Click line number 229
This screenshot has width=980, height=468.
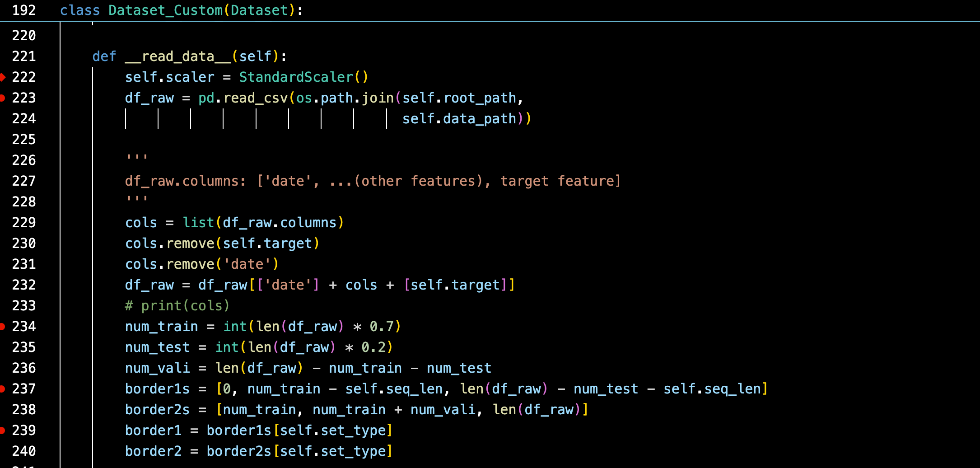click(24, 223)
